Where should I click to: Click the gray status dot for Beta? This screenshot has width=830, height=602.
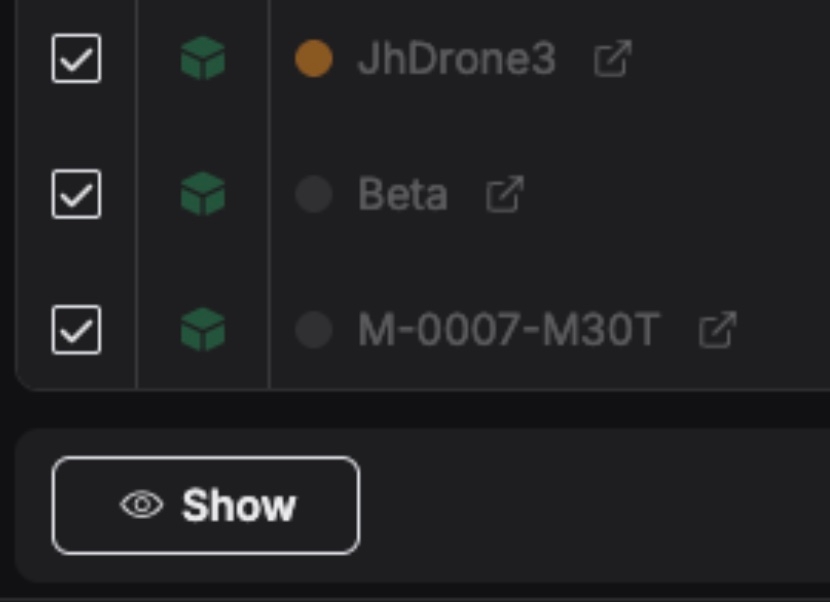tap(314, 194)
